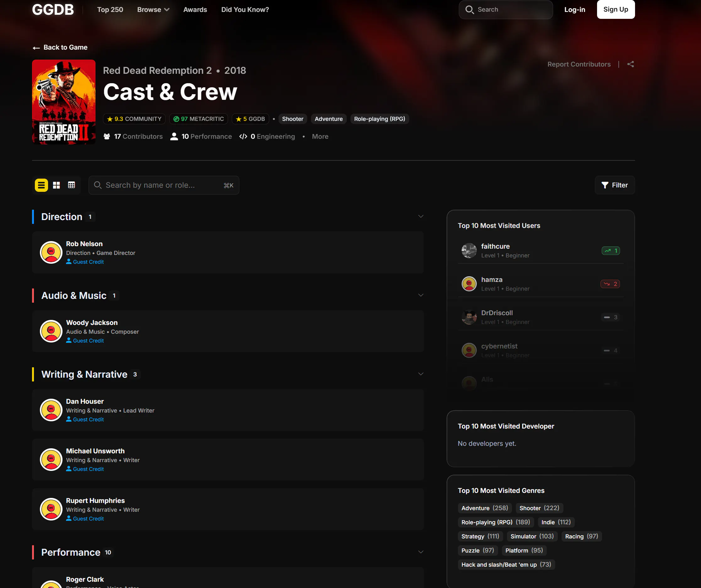Click Rob Nelson's avatar icon
This screenshot has width=701, height=588.
tap(51, 253)
